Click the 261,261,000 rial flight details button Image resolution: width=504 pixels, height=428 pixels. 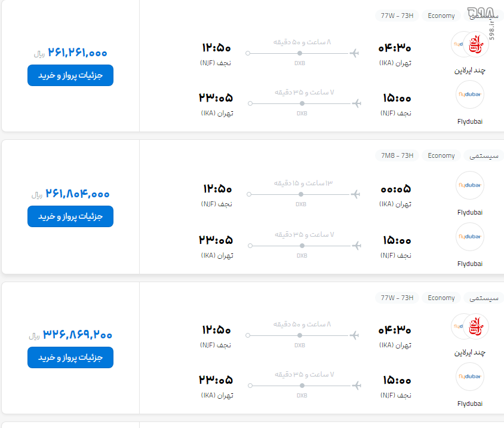pyautogui.click(x=70, y=75)
